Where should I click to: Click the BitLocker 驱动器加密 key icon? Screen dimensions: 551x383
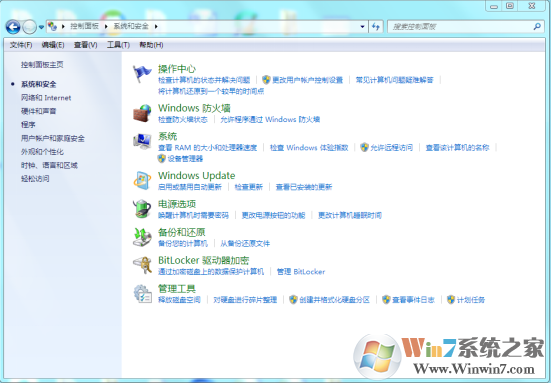(142, 265)
